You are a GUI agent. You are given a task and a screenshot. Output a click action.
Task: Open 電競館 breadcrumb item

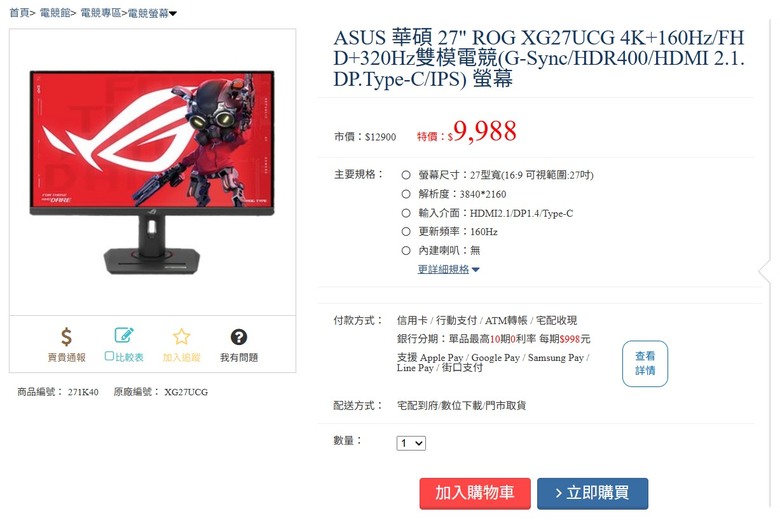55,13
